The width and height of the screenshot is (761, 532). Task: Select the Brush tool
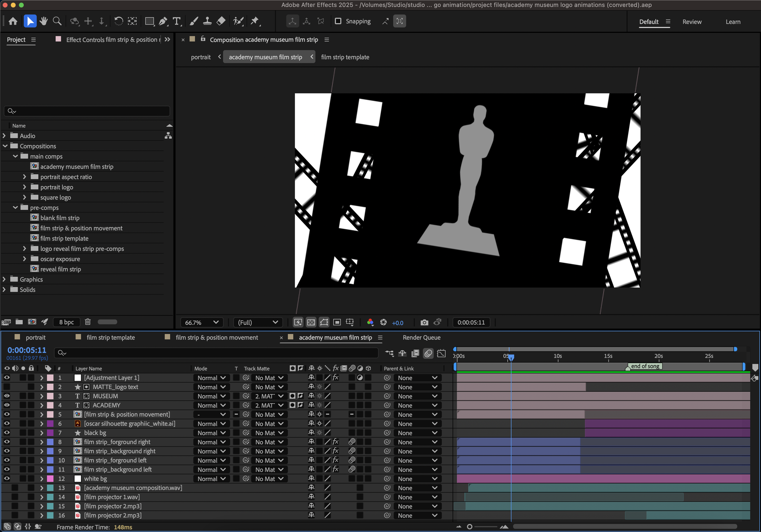click(194, 21)
